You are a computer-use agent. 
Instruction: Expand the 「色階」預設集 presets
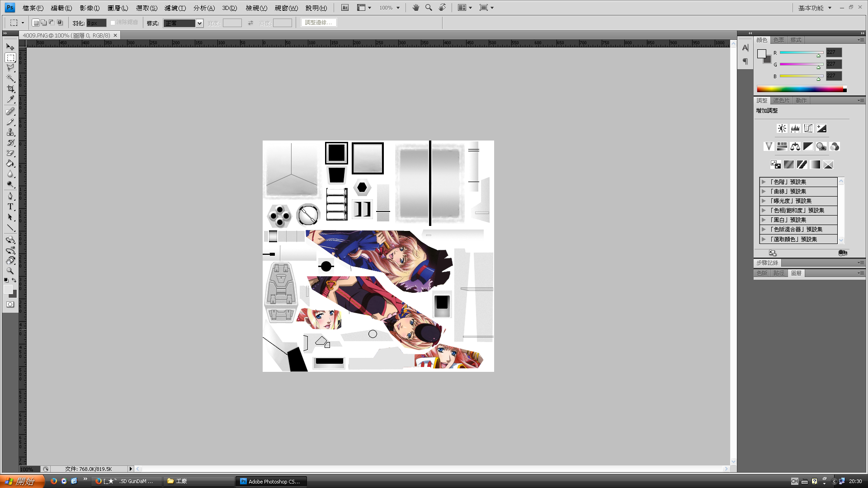click(x=764, y=182)
